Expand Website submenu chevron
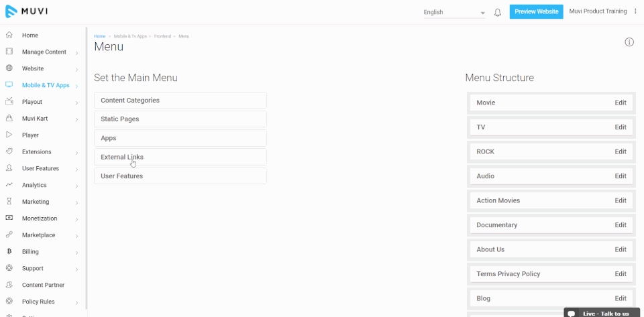Image resolution: width=644 pixels, height=317 pixels. click(76, 69)
